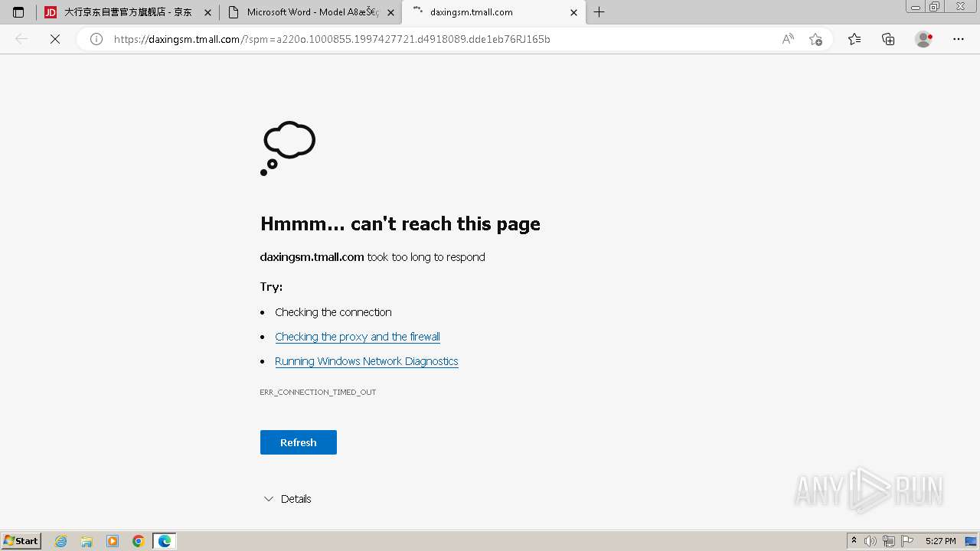Close the daxingsm.tmall.com tab
The width and height of the screenshot is (980, 551).
point(573,12)
